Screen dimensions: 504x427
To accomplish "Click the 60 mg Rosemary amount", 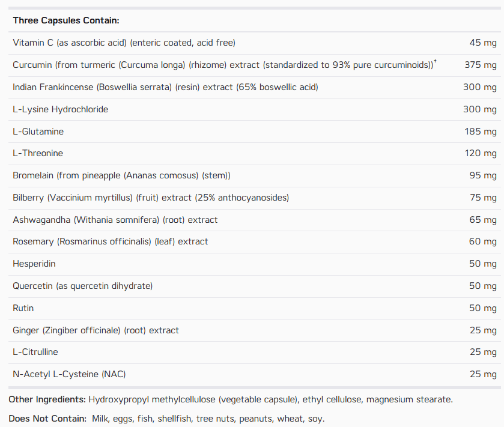I will click(x=483, y=241).
